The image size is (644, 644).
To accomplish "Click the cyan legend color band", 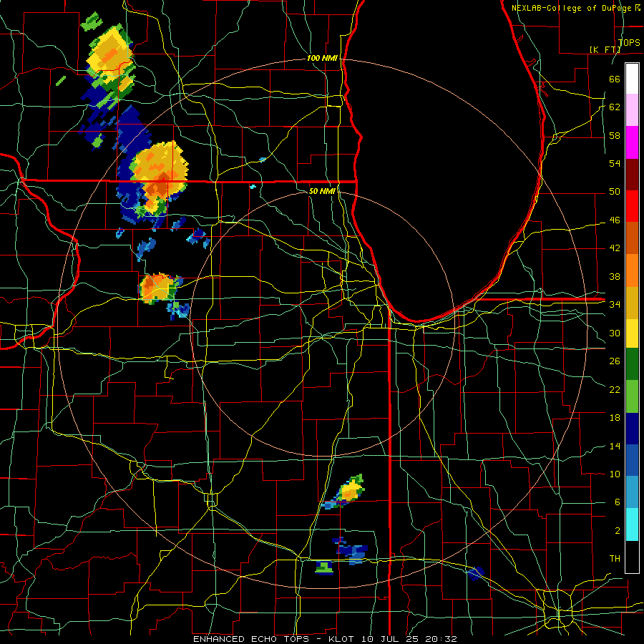I will [632, 525].
